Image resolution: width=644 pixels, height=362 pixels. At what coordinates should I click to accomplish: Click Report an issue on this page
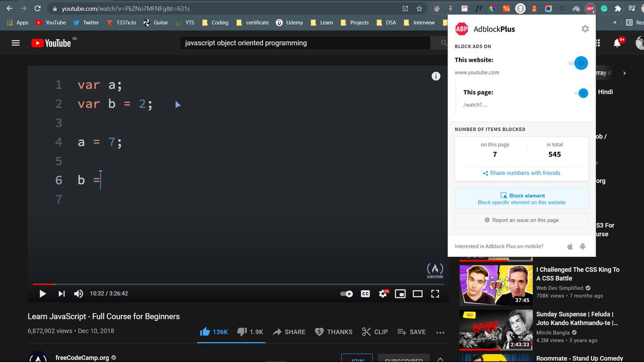click(x=522, y=220)
